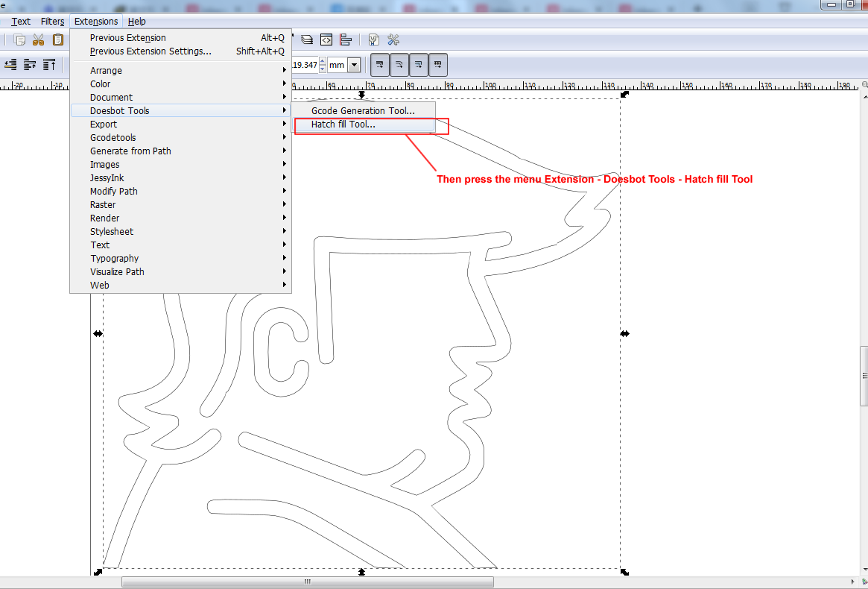This screenshot has height=589, width=868.
Task: Toggle move patterns with object button
Action: coord(438,65)
